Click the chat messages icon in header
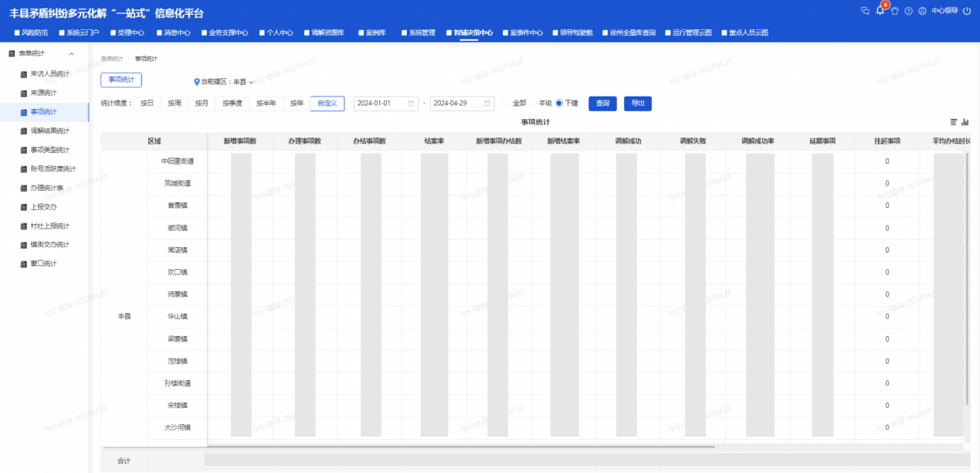Image resolution: width=980 pixels, height=473 pixels. point(865,11)
